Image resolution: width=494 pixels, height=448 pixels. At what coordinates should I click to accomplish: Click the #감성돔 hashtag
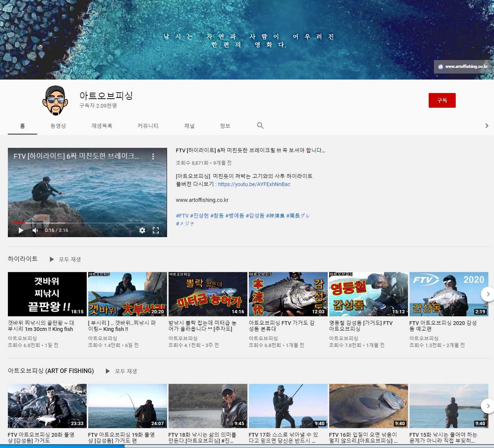pyautogui.click(x=255, y=216)
